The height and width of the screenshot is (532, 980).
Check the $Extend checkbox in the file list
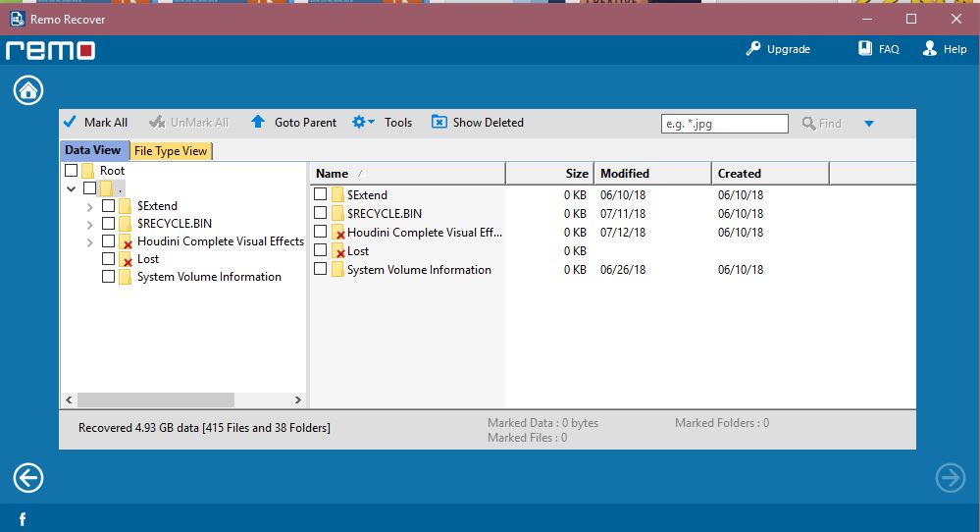(x=321, y=194)
